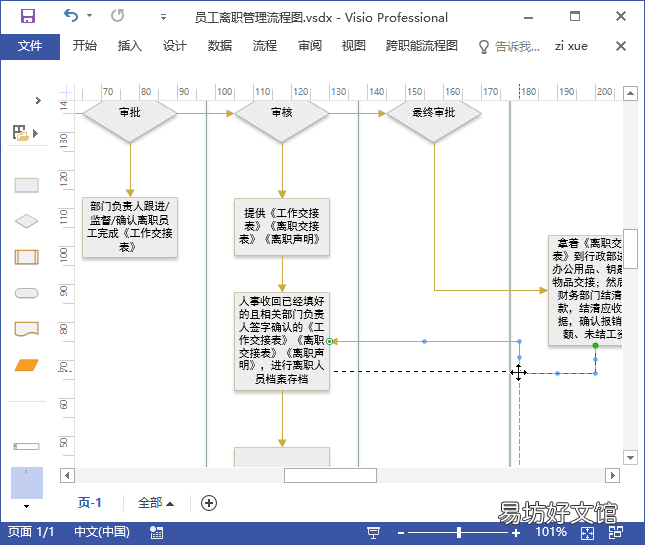
Task: Click the 告诉我 lightbulb search box
Action: (x=509, y=46)
